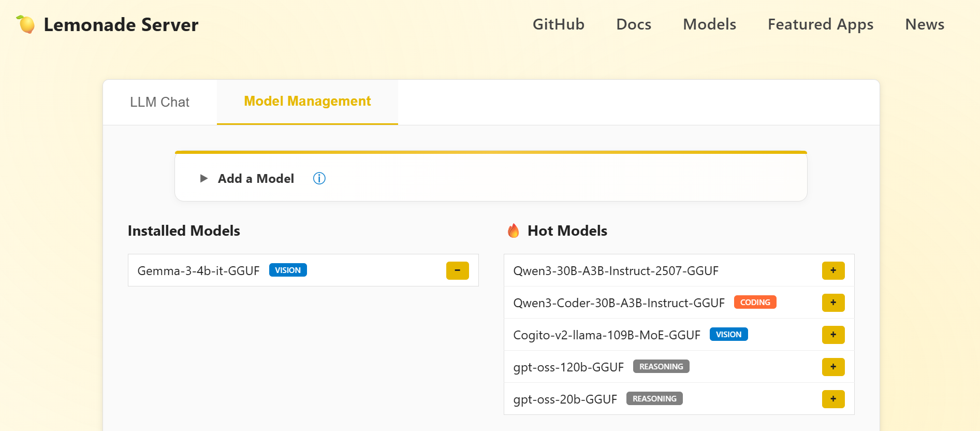Click the info icon beside Add a Model

click(319, 179)
